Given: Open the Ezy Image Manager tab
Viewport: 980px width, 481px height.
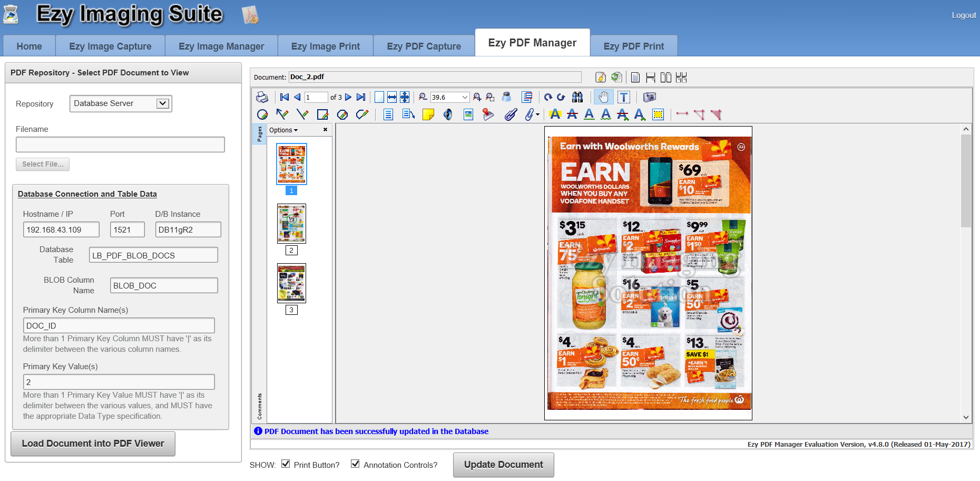Looking at the screenshot, I should point(221,46).
